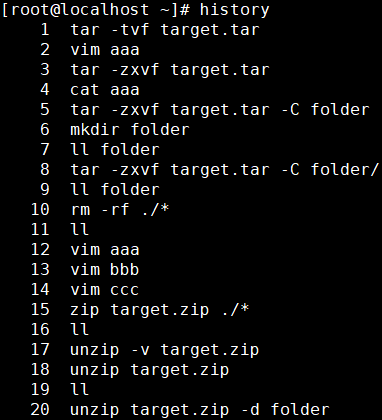Click history line 1 tar -tvf target.tar

point(165,30)
